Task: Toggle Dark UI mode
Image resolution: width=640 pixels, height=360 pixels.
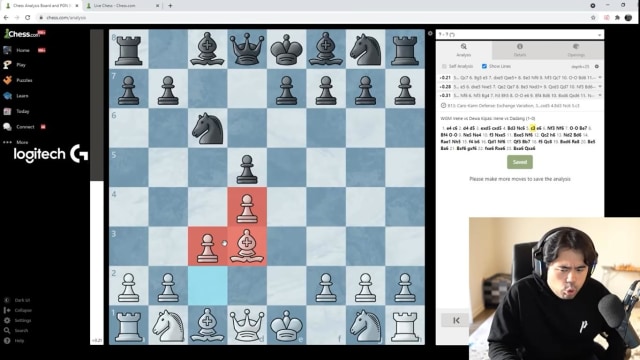Action: (x=17, y=300)
